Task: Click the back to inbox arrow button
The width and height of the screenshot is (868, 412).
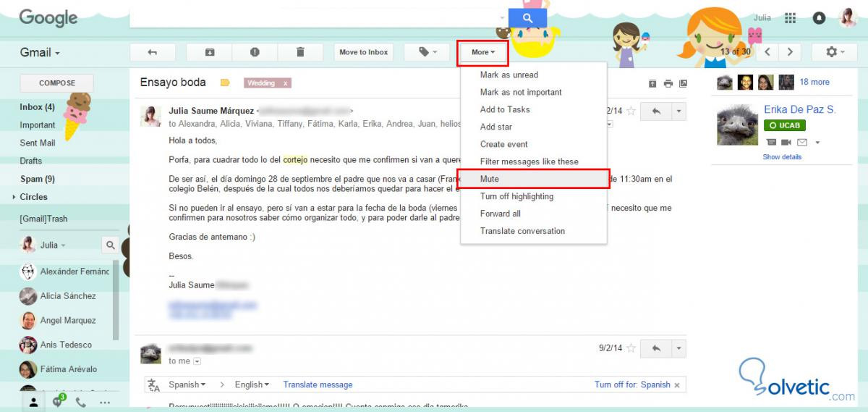Action: pos(152,52)
